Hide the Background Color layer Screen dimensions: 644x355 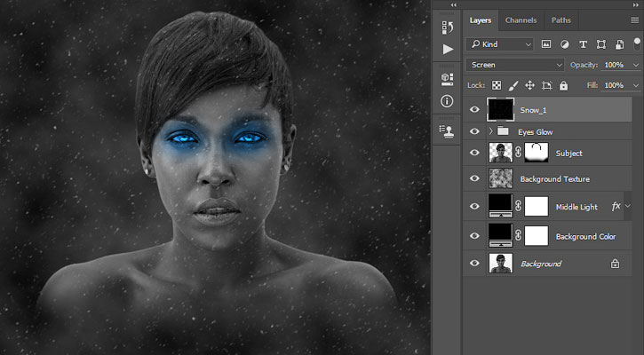coord(474,236)
